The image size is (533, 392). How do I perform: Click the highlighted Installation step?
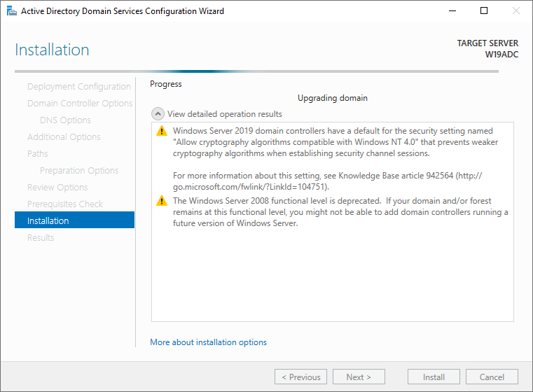point(74,220)
